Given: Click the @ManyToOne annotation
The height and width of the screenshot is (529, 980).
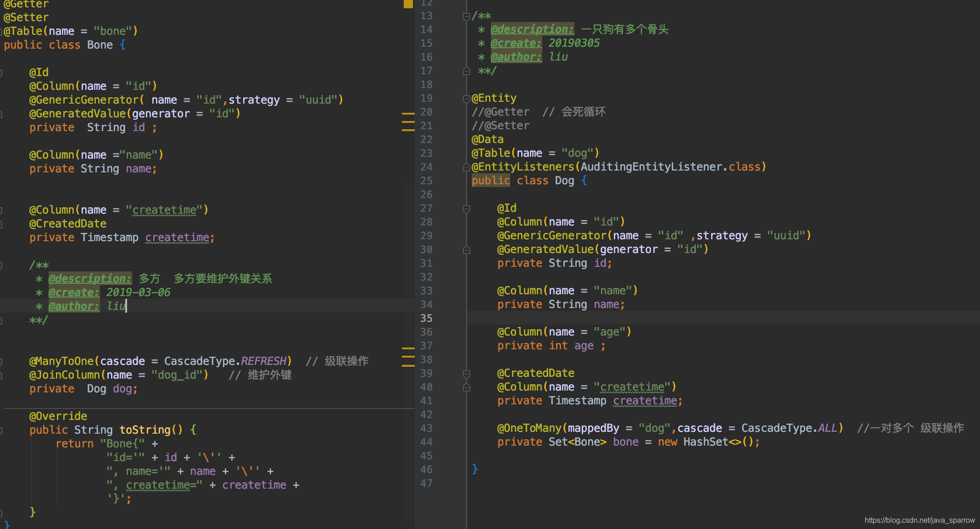Looking at the screenshot, I should (61, 361).
